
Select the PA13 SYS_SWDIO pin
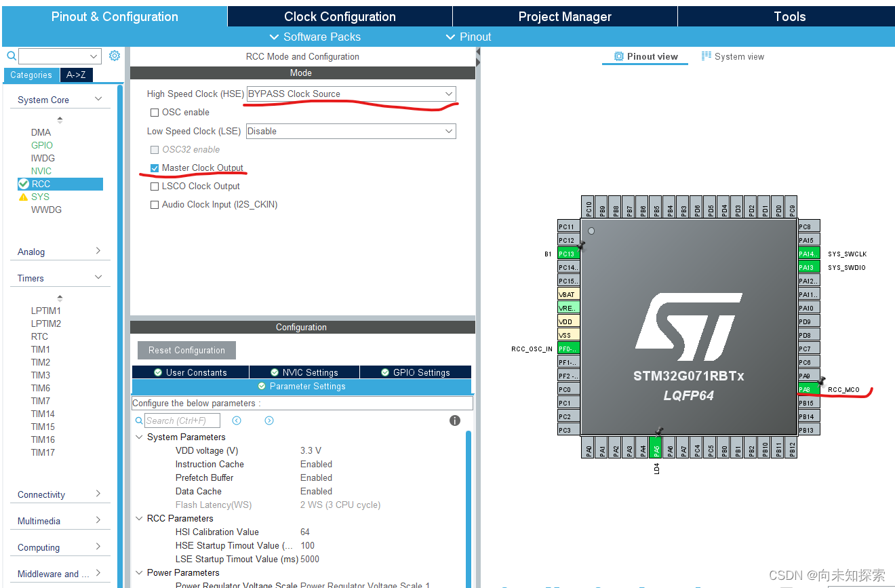809,267
